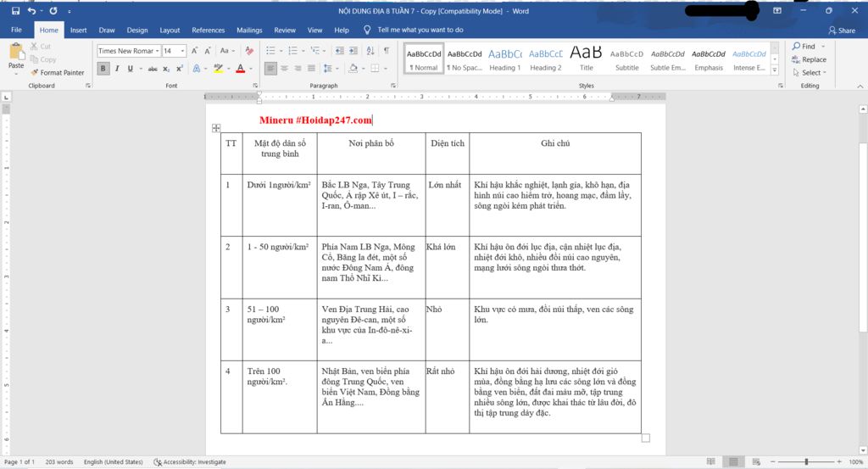Switch to the Layout tab
Screen dimensions: 868x469
170,30
